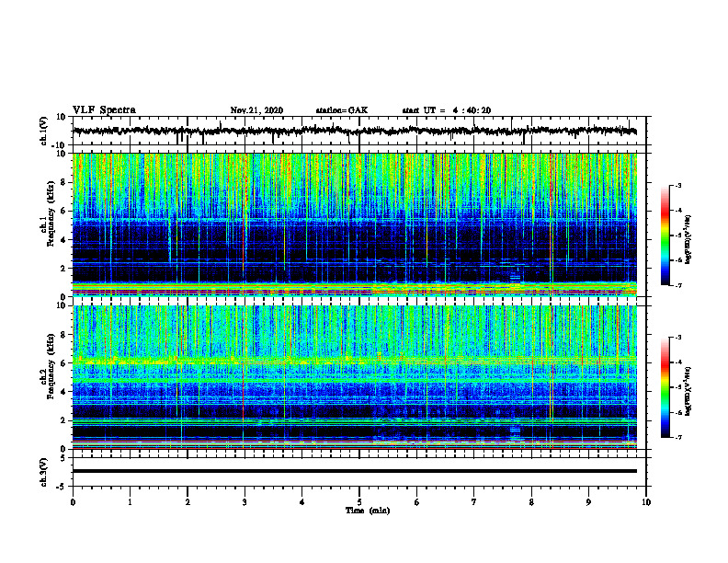Click time axis tick label "0"
728x563 pixels.
pyautogui.click(x=73, y=502)
